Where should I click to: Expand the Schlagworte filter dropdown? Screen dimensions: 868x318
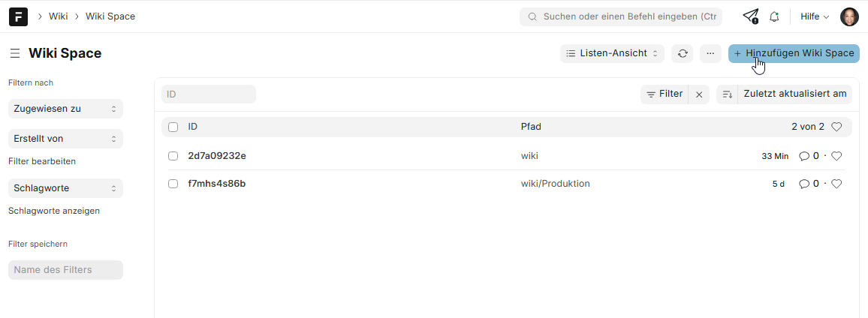(65, 187)
